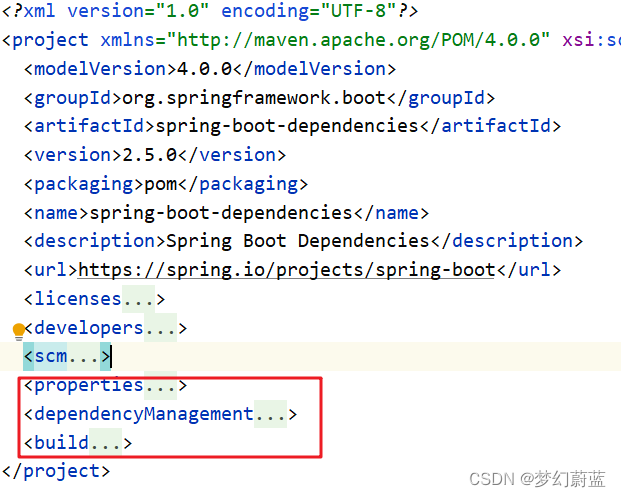This screenshot has height=497, width=621.
Task: Click the xsi attribute on the project line
Action: [591, 40]
